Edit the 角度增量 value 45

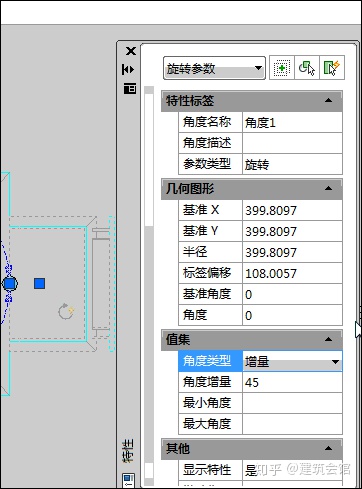[292, 382]
